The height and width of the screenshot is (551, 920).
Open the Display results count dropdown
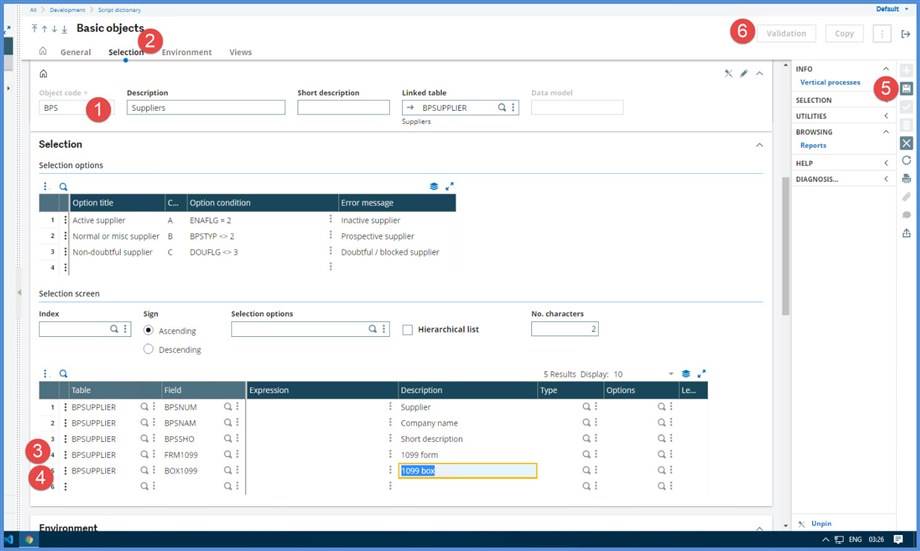click(671, 374)
